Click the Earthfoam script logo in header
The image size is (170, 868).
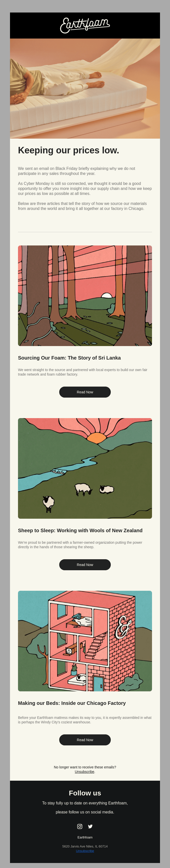click(85, 25)
